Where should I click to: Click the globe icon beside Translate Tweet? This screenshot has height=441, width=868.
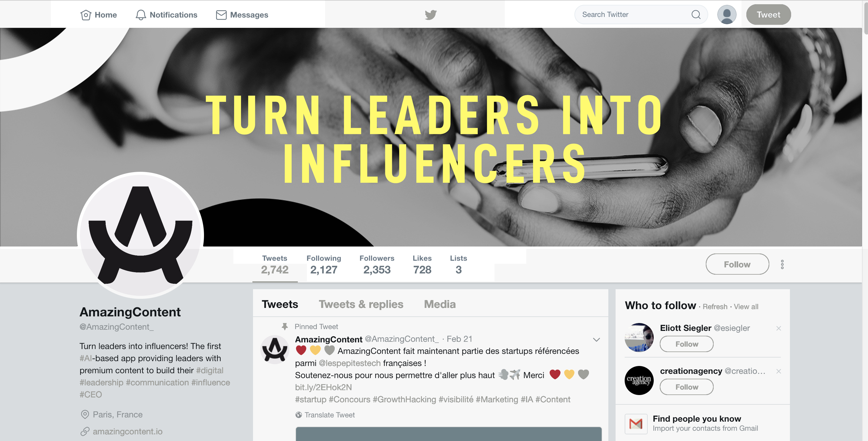tap(298, 415)
